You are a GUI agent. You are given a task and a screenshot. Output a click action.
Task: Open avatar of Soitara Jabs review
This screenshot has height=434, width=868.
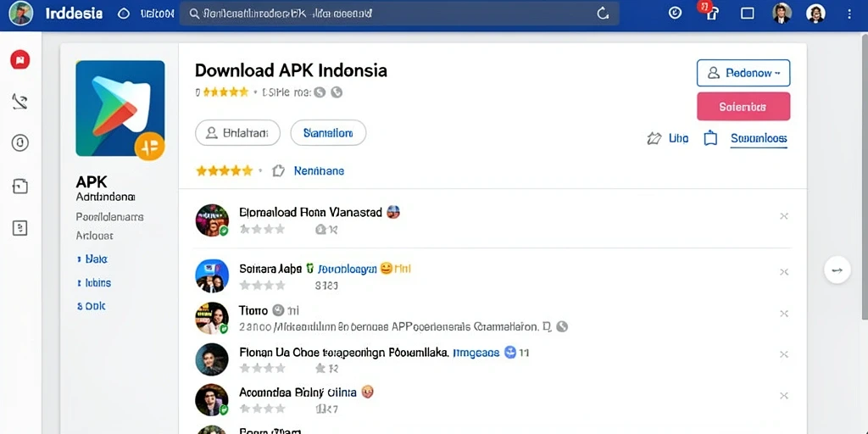point(212,275)
